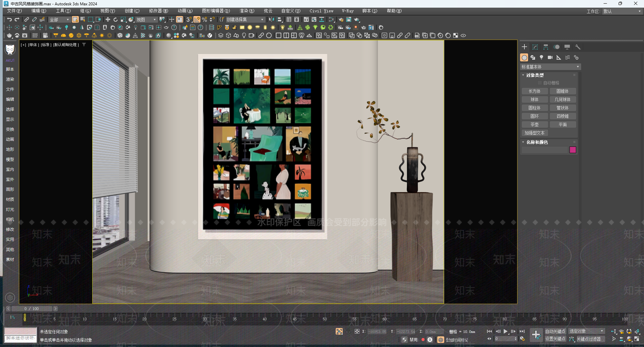Screen dimensions: 644x347
Task: Click the Select Object tool icon
Action: click(75, 19)
